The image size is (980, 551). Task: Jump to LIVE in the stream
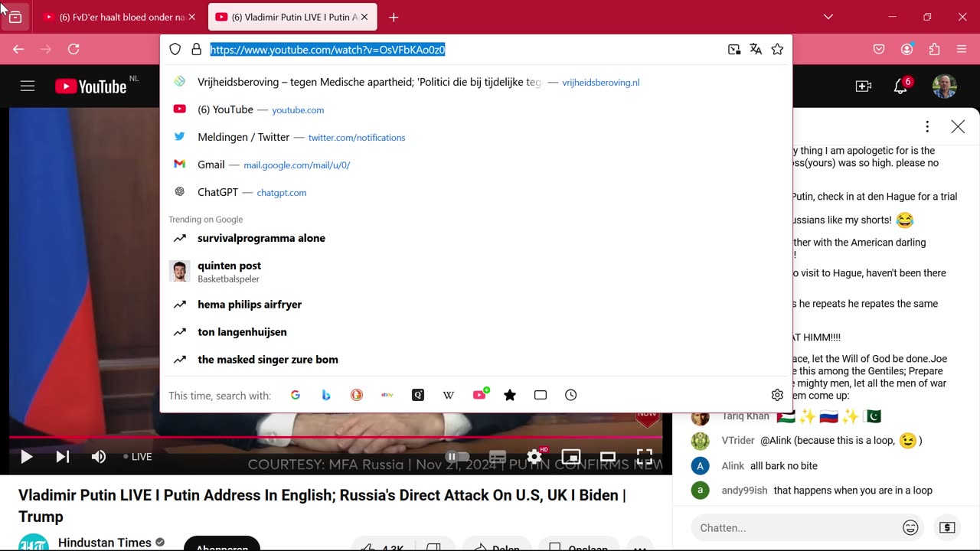[138, 457]
